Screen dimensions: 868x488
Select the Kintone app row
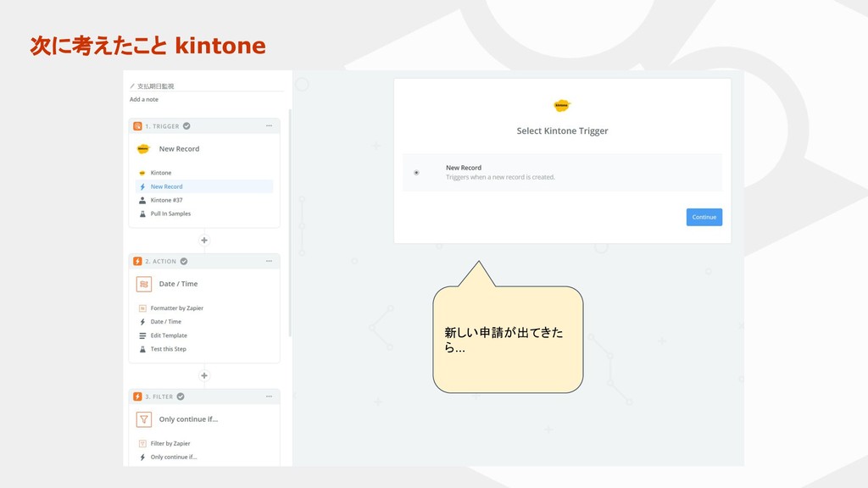[204, 173]
